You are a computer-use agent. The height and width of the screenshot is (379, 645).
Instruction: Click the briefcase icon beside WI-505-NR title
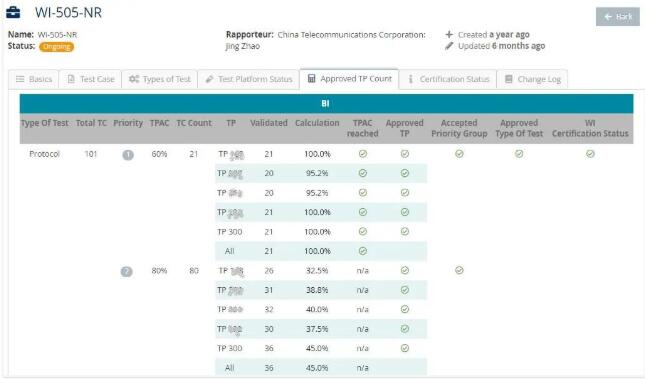(x=13, y=12)
